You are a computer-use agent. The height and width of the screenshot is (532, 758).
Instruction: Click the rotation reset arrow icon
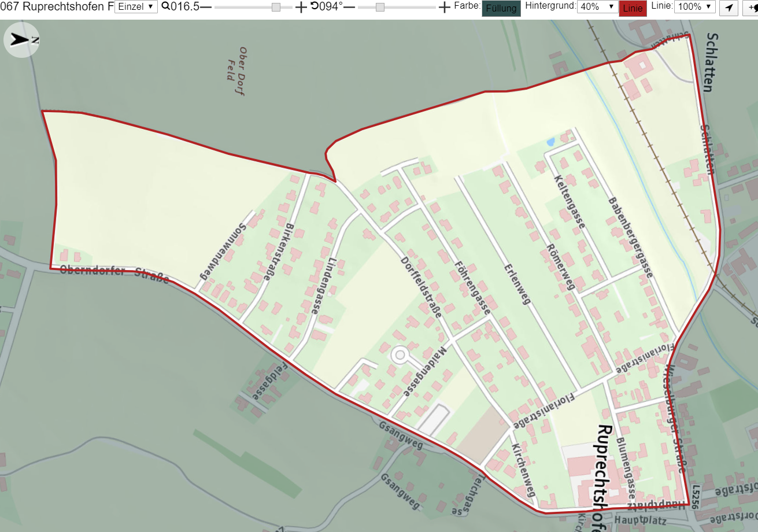click(315, 6)
